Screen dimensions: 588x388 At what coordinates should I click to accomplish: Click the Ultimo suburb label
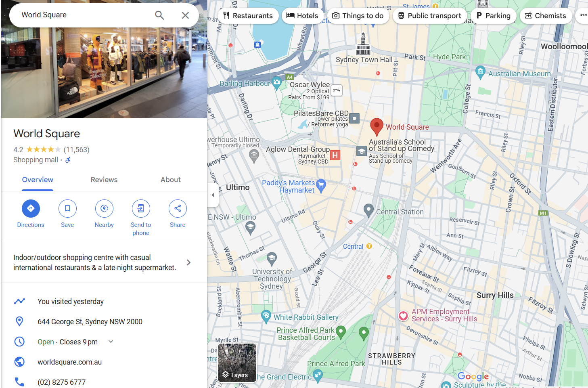238,187
